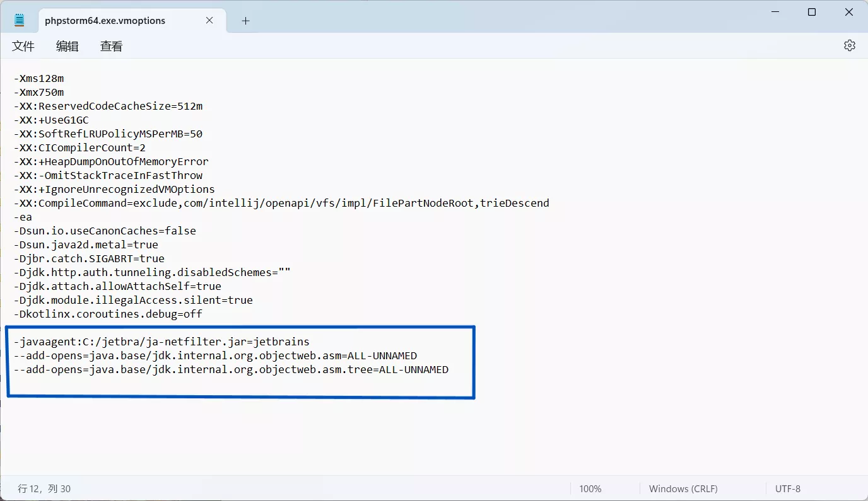Click Windows (CRLF) line ending indicator
868x501 pixels.
tap(683, 488)
